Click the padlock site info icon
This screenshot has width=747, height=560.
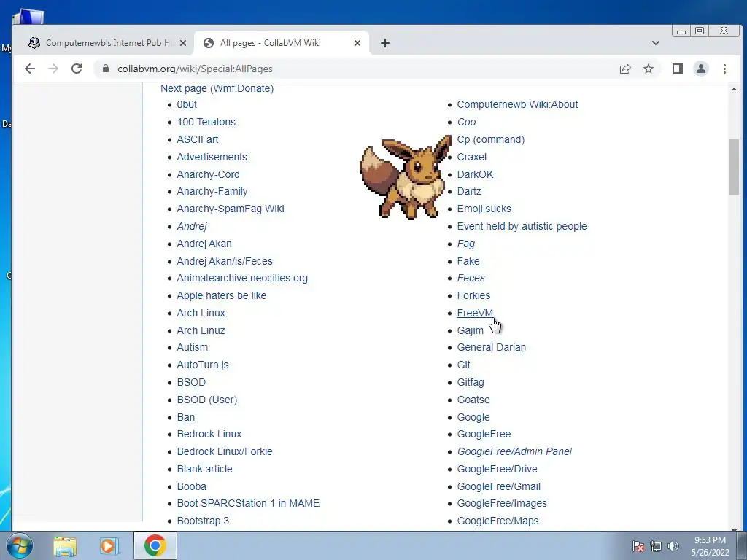(106, 69)
